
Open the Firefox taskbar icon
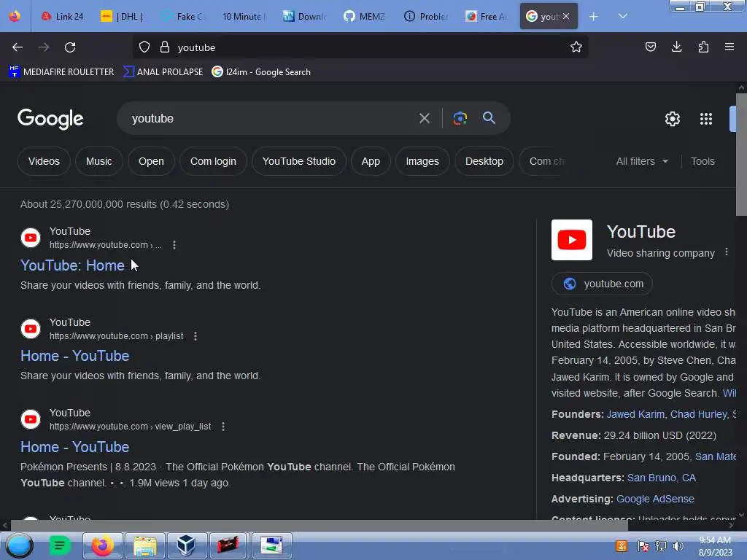tap(102, 545)
